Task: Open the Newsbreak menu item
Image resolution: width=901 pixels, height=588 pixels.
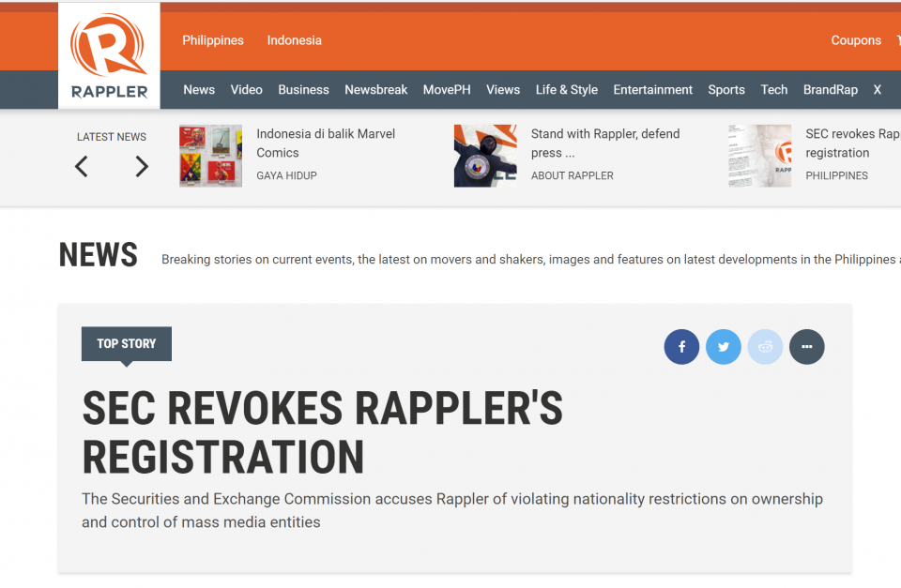Action: click(375, 90)
